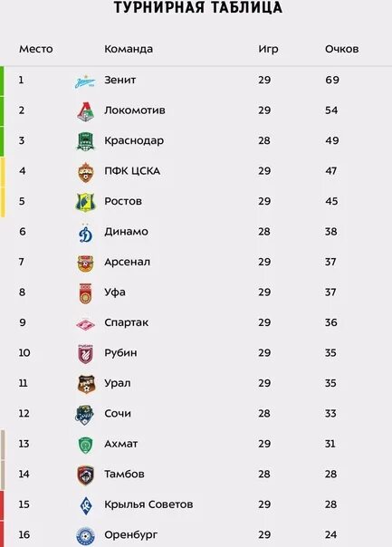The image size is (392, 547).
Task: Click the Команда column header
Action: coord(129,49)
